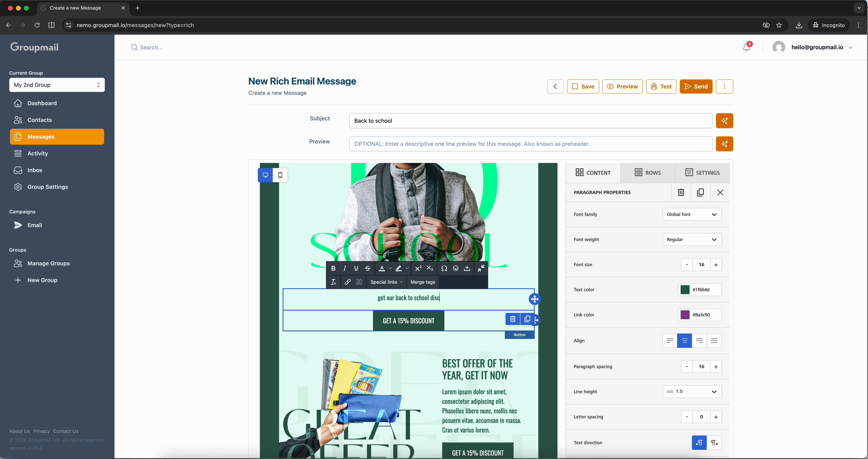Close the Paragraph Properties panel

[x=720, y=192]
